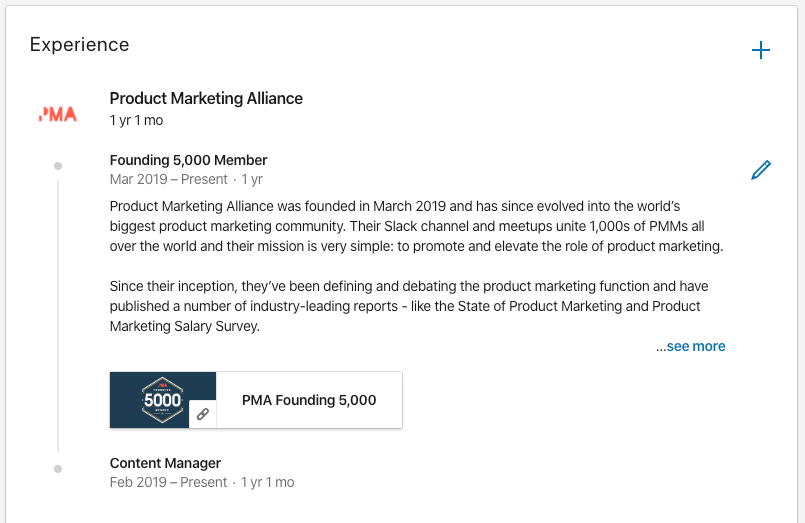The width and height of the screenshot is (805, 523).
Task: Select the Content Manager position title
Action: (165, 463)
